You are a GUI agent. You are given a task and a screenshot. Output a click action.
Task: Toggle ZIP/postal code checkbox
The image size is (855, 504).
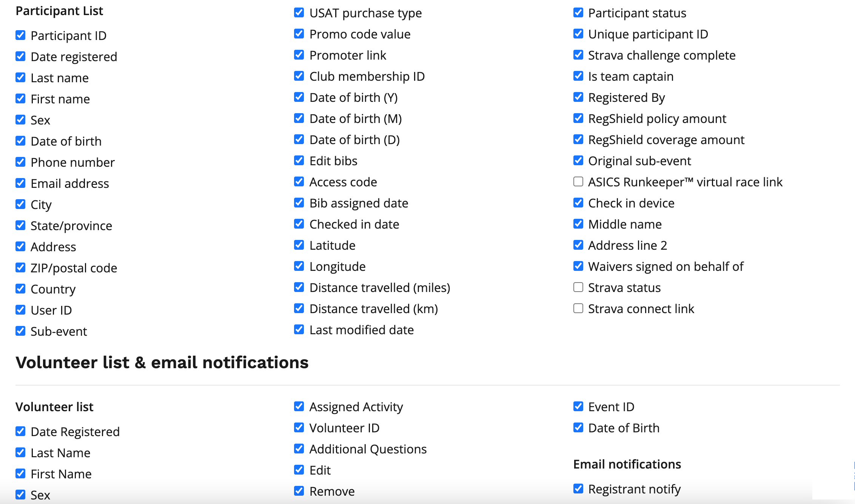pyautogui.click(x=20, y=268)
